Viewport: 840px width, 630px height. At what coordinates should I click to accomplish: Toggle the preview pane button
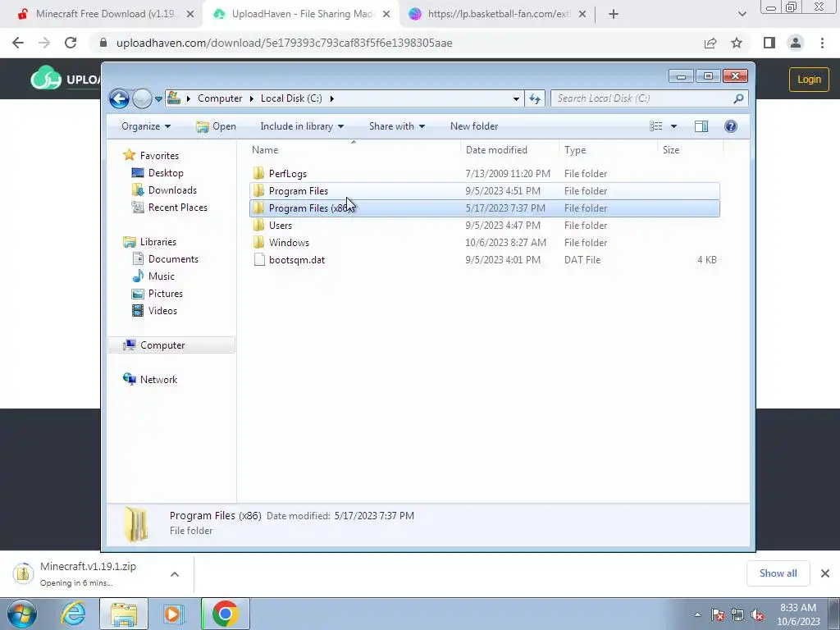(x=701, y=126)
